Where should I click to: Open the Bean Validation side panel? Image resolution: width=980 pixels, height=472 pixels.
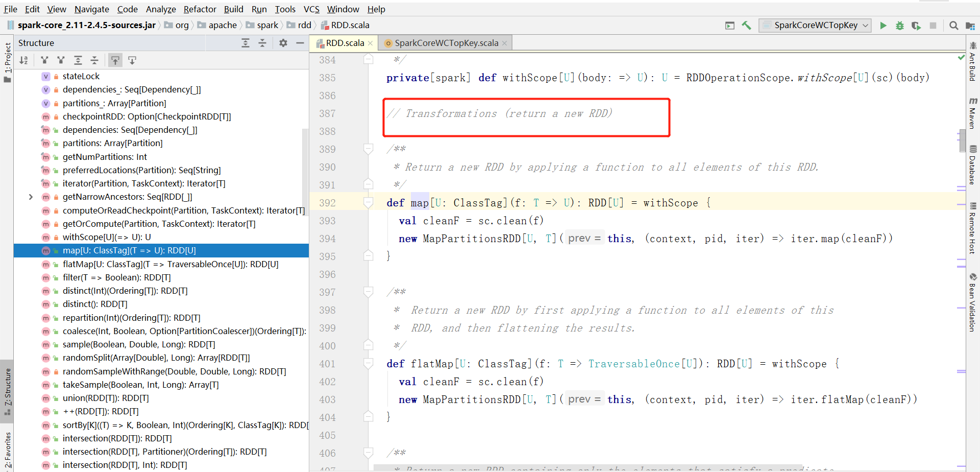tap(972, 302)
